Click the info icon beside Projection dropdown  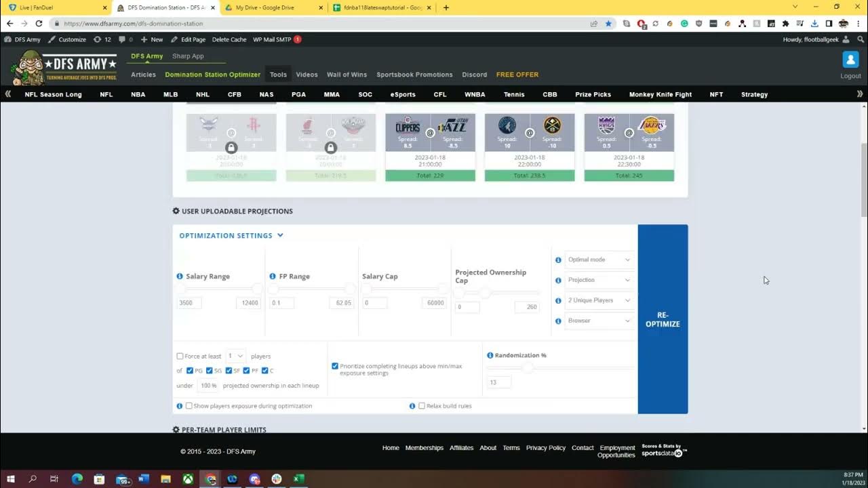[558, 280]
